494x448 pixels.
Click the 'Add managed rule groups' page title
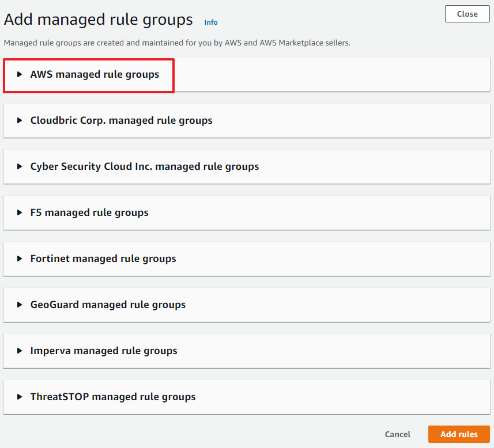[99, 20]
